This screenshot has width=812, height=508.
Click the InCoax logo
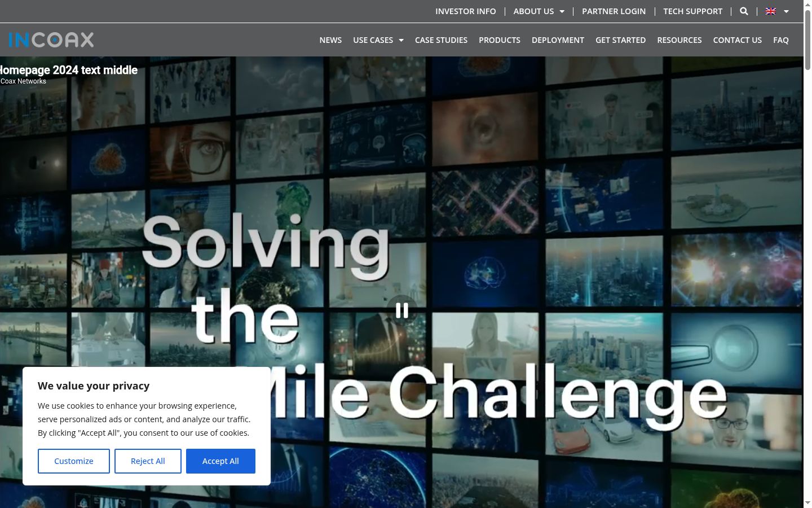(51, 40)
